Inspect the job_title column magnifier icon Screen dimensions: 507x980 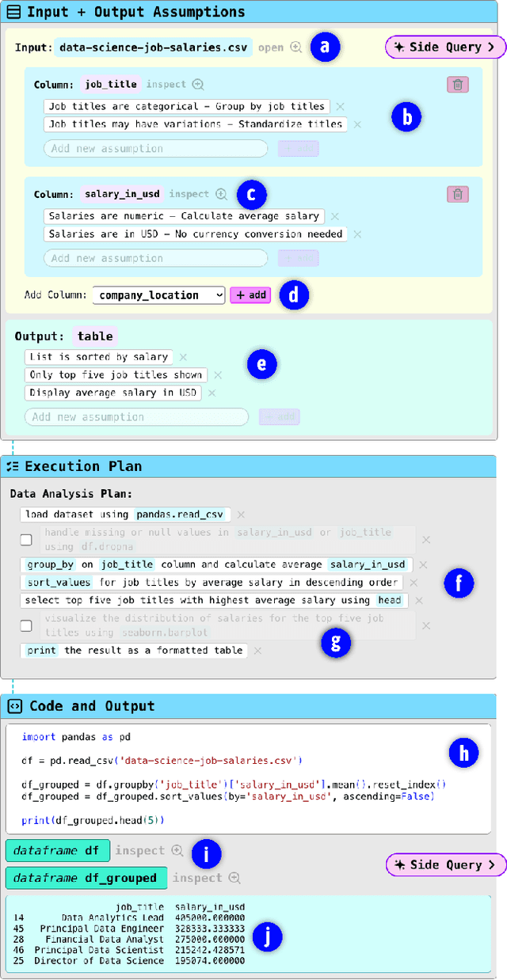[x=199, y=85]
